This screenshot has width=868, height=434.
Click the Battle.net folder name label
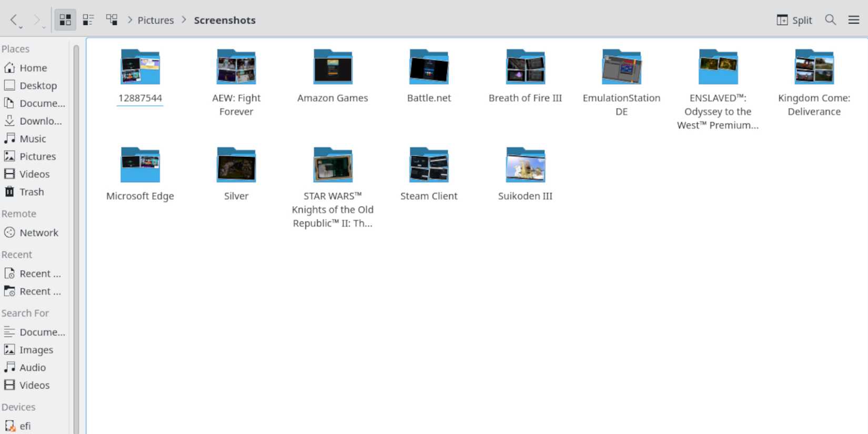429,98
